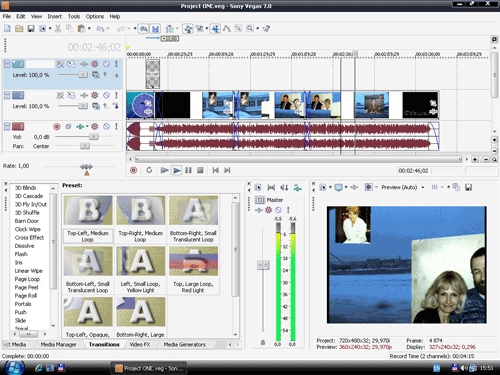The height and width of the screenshot is (375, 500).
Task: Open the Options menu
Action: point(95,16)
